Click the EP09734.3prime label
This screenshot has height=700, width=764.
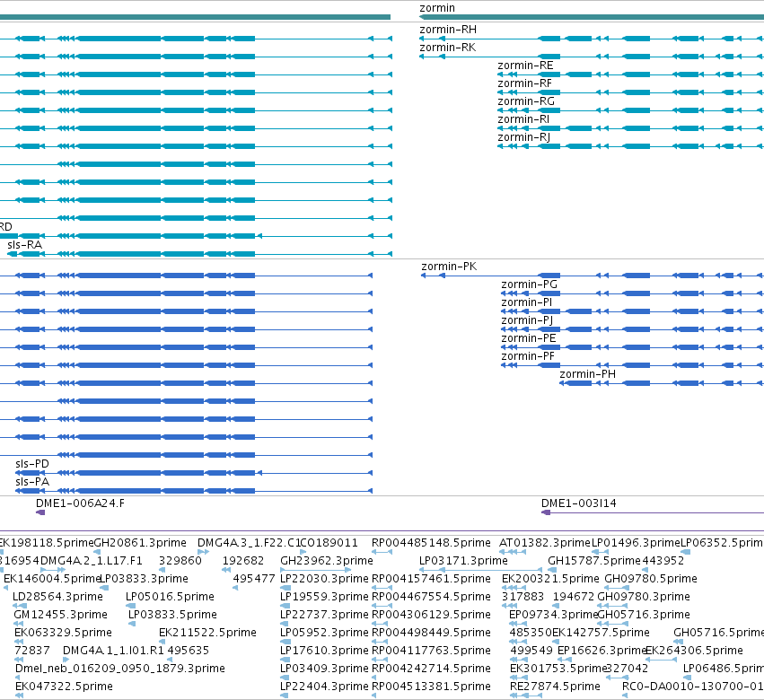point(552,615)
